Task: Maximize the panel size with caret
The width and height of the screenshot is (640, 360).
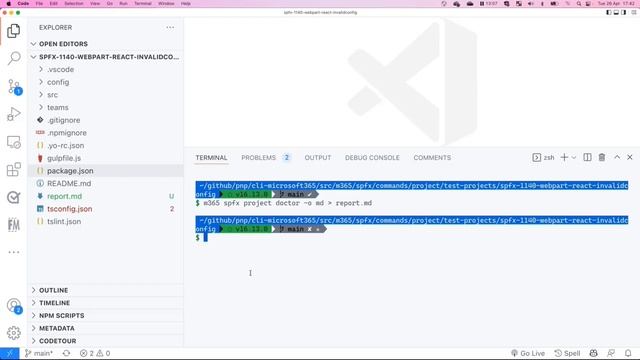Action: pos(617,157)
